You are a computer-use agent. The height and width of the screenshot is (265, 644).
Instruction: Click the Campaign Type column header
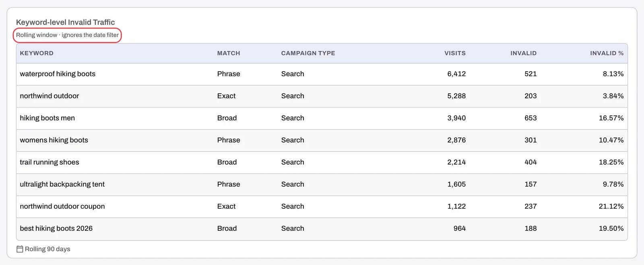point(308,53)
